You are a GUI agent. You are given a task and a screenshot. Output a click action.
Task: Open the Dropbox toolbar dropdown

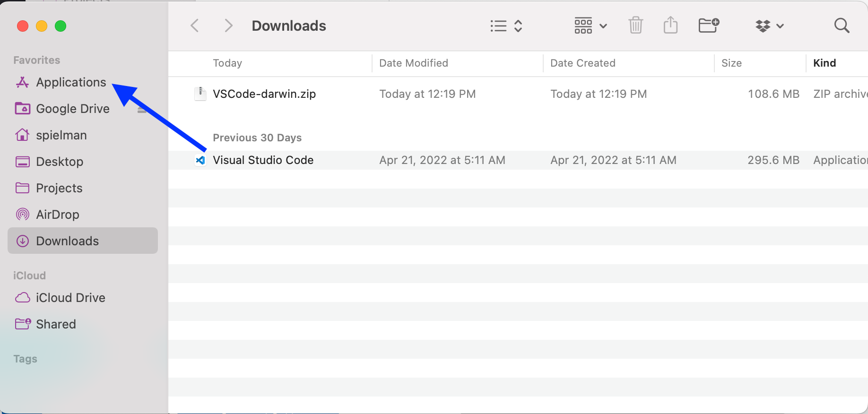tap(770, 26)
